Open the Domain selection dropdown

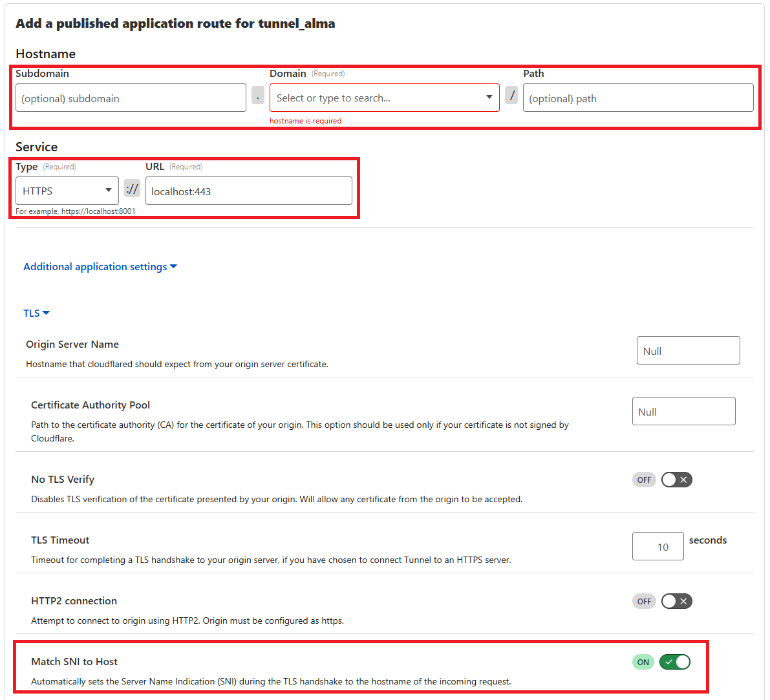(384, 97)
